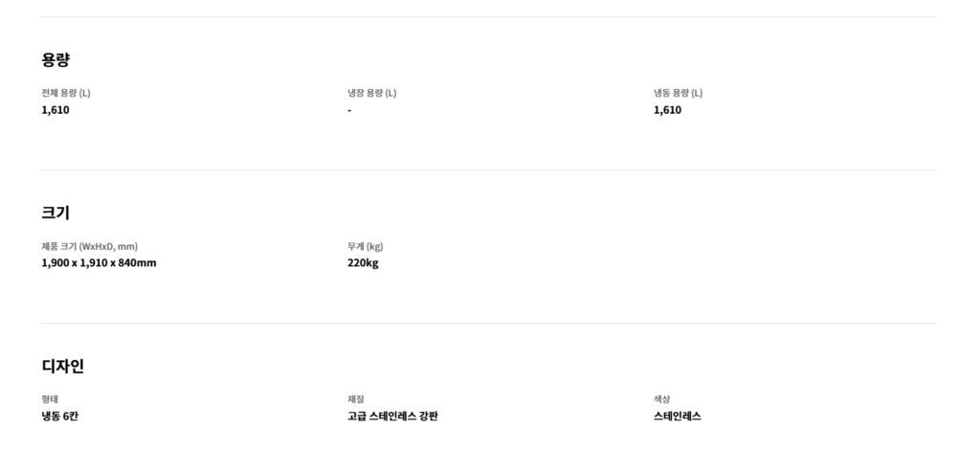The width and height of the screenshot is (980, 454).
Task: Click the 용량 section heading
Action: pos(56,59)
